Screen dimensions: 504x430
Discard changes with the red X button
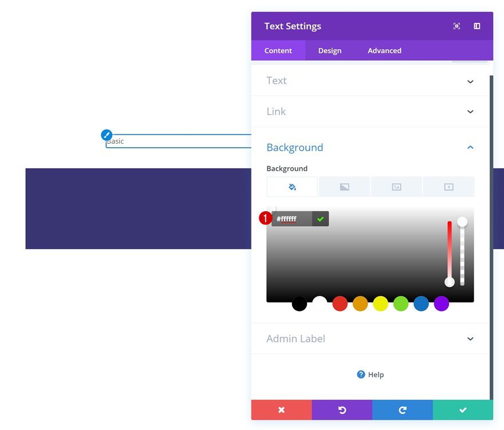(281, 410)
